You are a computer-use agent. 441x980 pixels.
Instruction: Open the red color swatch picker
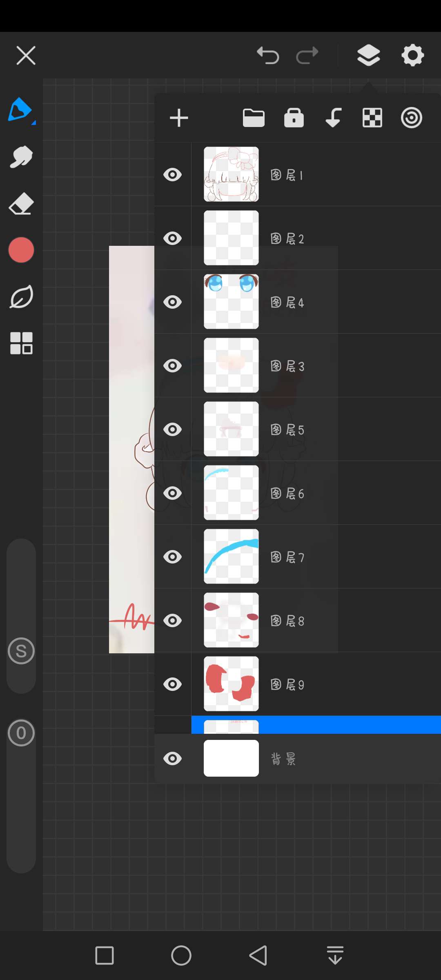click(x=21, y=250)
